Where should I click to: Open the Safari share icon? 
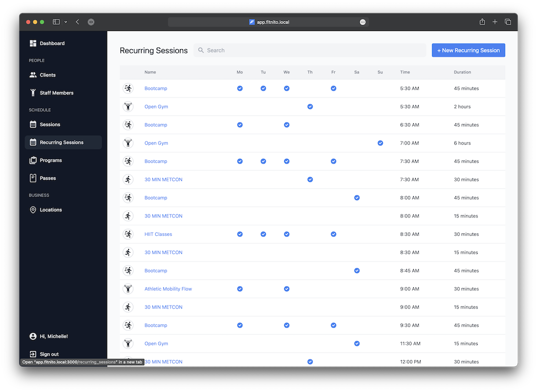pyautogui.click(x=482, y=22)
